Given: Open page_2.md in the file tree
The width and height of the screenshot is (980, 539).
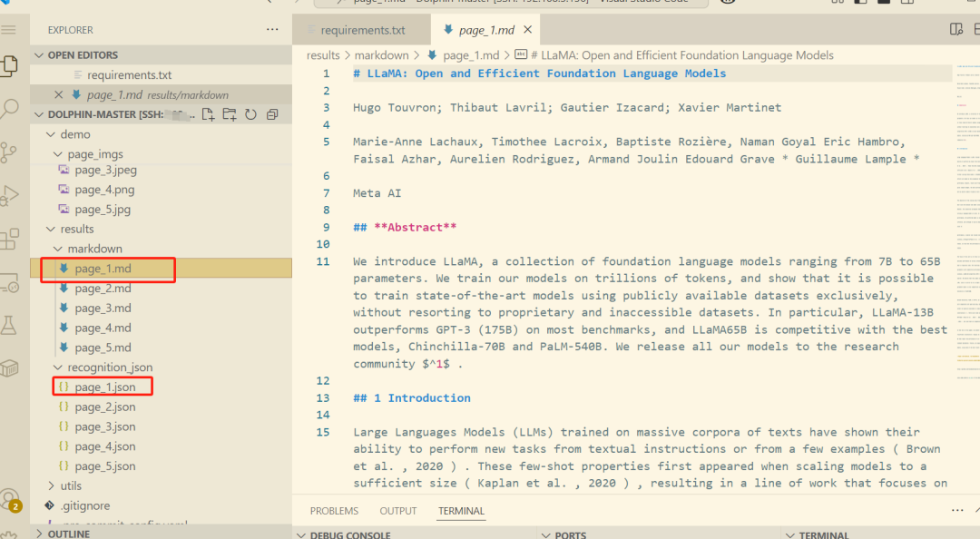Looking at the screenshot, I should tap(103, 289).
